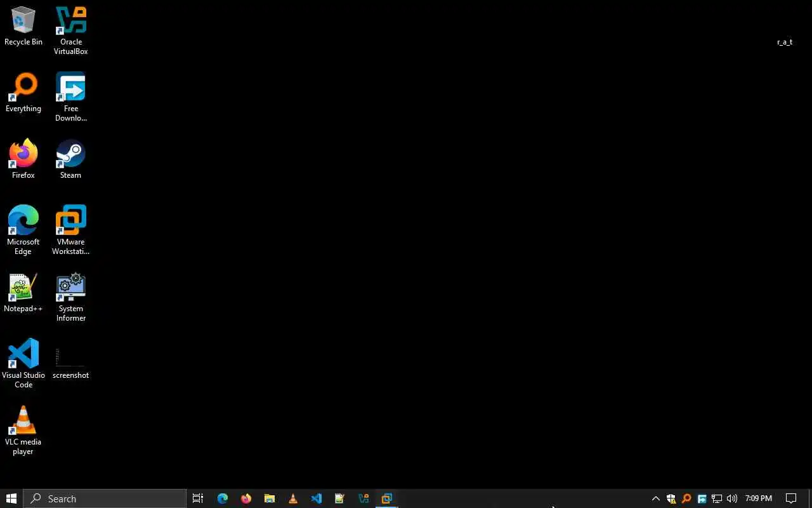The height and width of the screenshot is (508, 812).
Task: Open the volume control tray icon
Action: point(732,498)
